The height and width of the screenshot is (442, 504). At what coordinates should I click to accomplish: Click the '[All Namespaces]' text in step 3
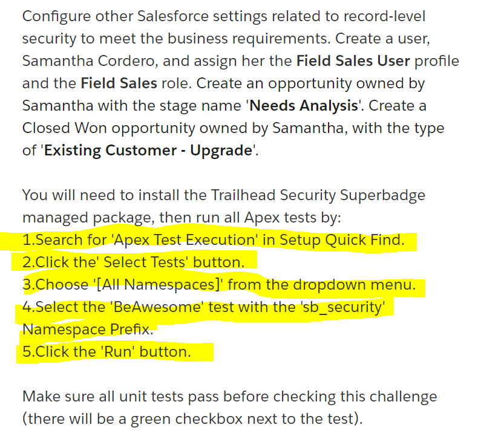pos(159,285)
